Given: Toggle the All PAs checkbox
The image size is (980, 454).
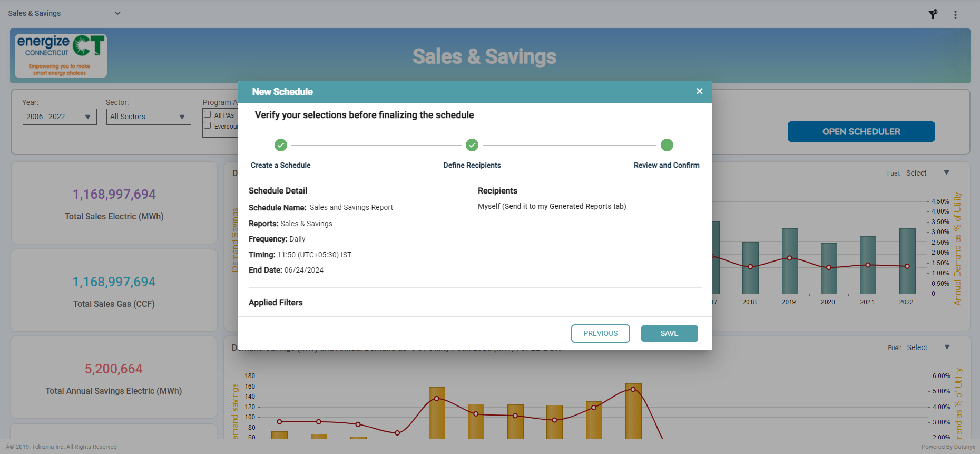Looking at the screenshot, I should [x=208, y=114].
